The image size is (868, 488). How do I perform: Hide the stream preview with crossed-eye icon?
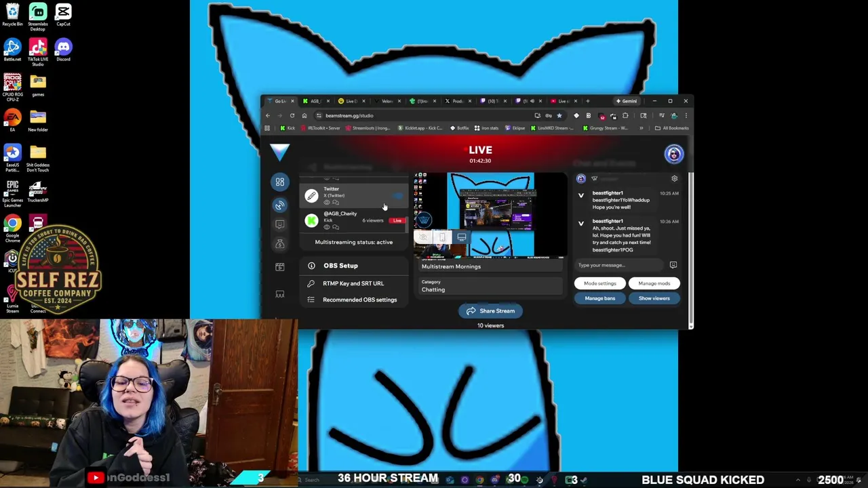423,237
